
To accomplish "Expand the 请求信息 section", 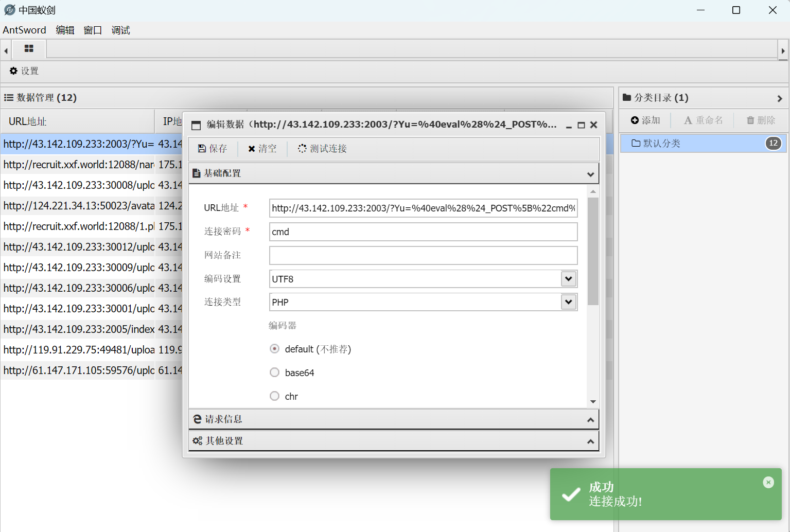I will coord(394,419).
